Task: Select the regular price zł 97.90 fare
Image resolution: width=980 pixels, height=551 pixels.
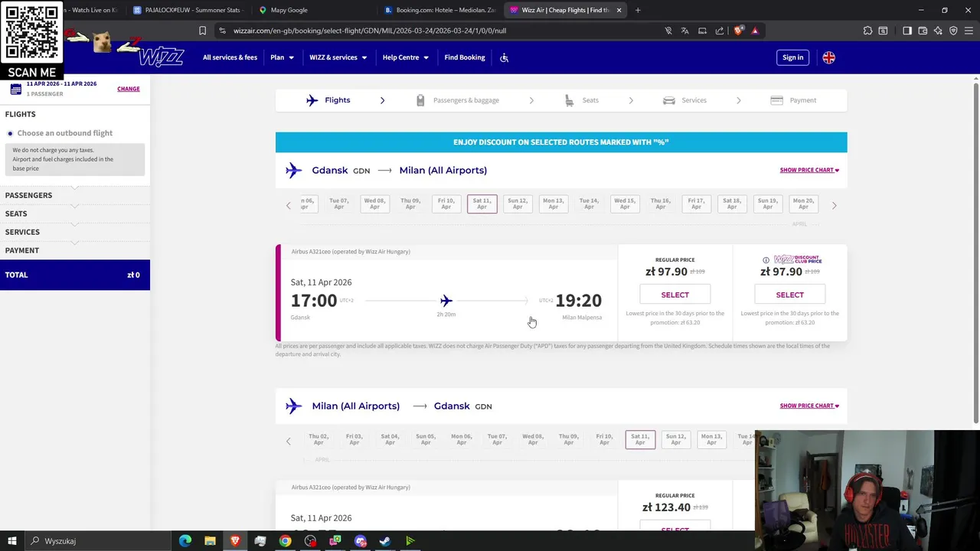Action: pos(675,295)
